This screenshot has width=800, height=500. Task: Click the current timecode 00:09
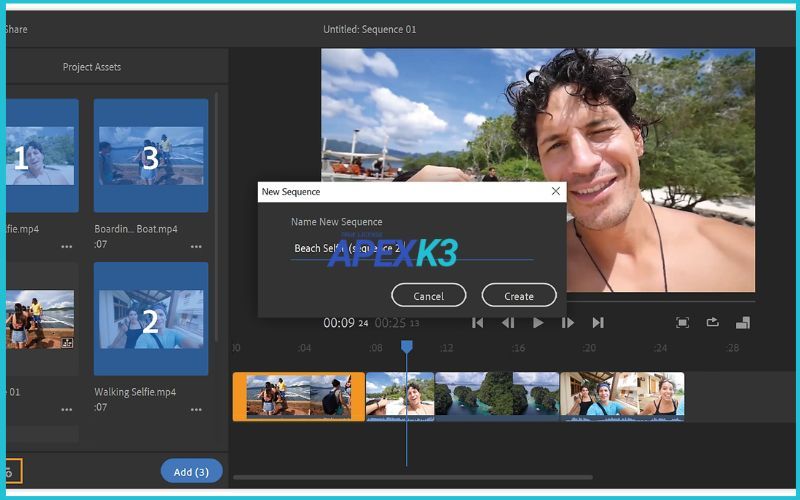(346, 322)
